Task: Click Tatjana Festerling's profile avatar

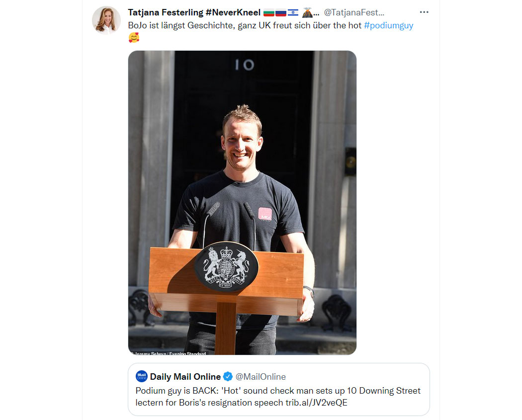Action: point(106,20)
